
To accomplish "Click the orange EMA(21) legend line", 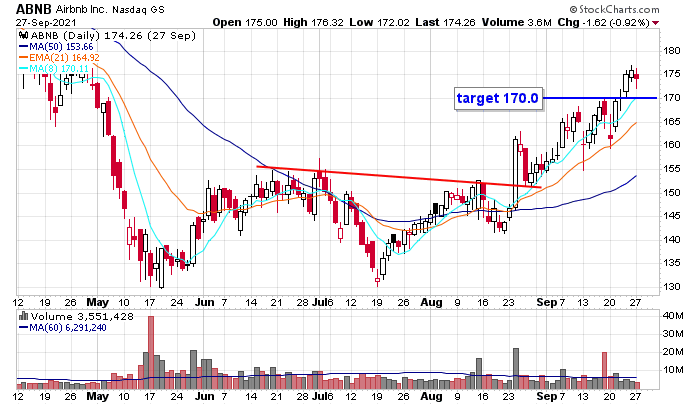I will point(24,58).
